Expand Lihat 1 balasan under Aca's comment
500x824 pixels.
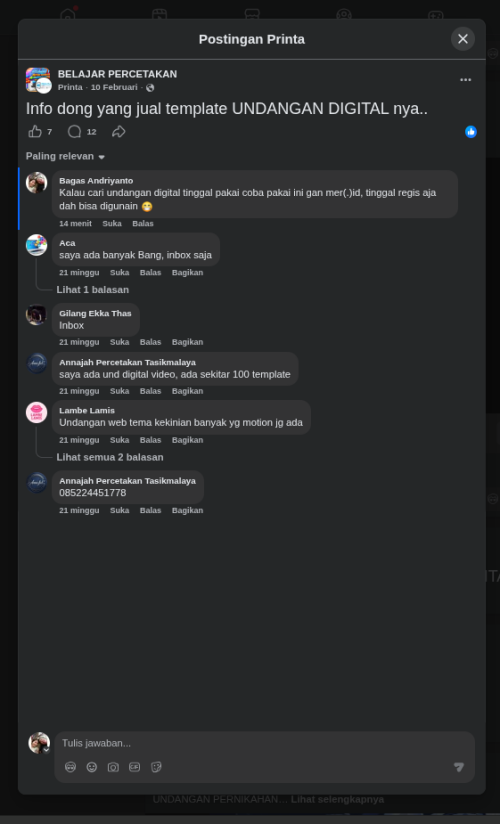(x=93, y=290)
